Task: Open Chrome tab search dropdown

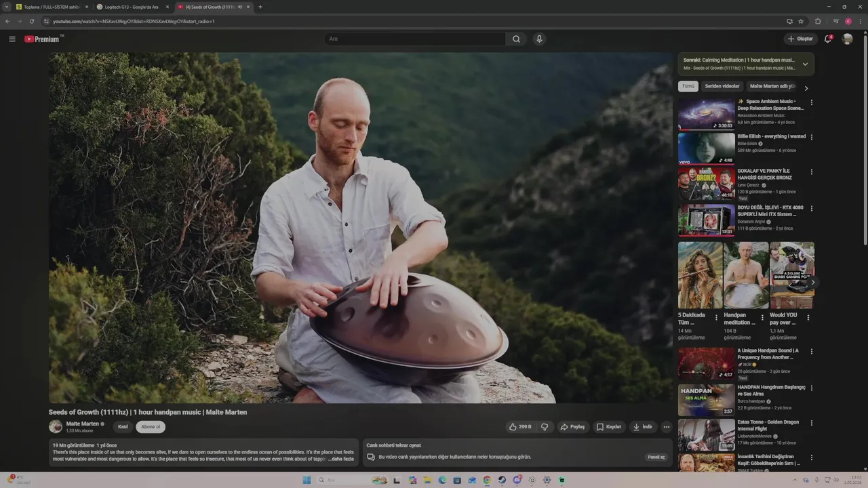Action: pos(7,7)
